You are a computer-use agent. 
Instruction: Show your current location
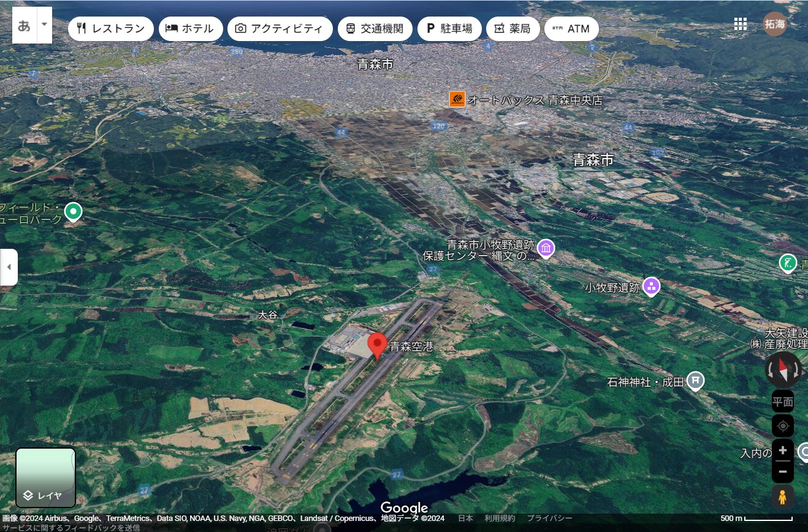782,425
